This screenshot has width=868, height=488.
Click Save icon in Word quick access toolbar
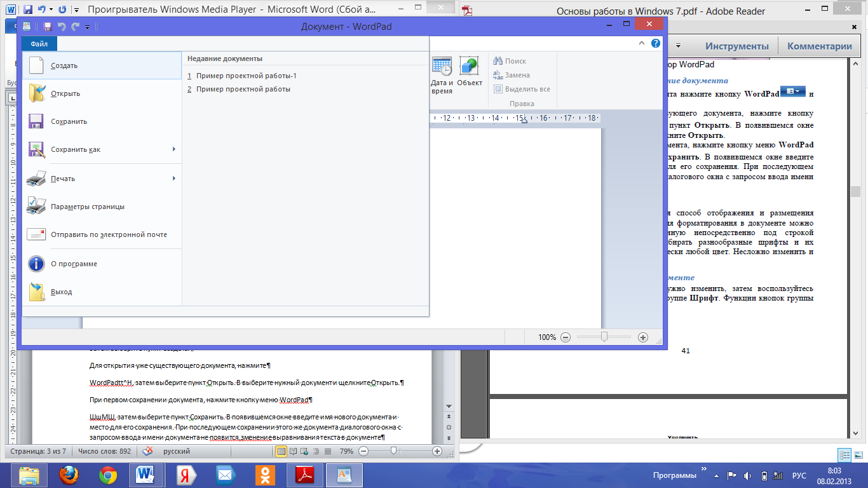(x=27, y=10)
